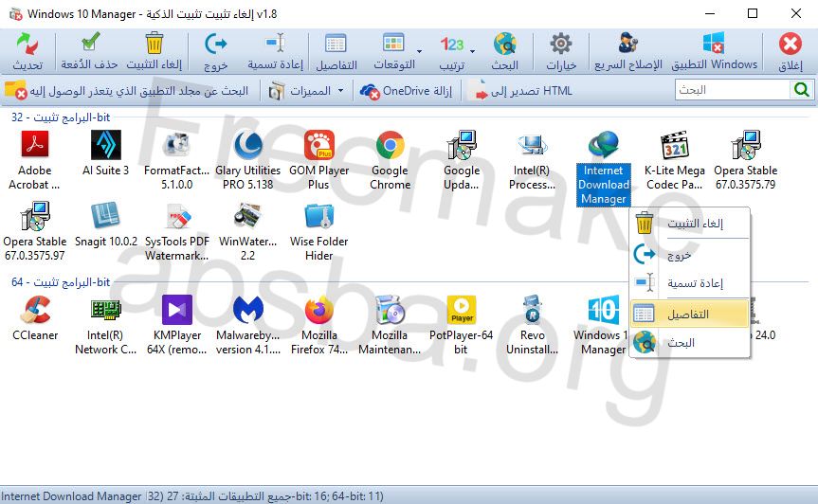Choose التفاصيل in the context menu
Screen dimensions: 818x504
coord(690,314)
